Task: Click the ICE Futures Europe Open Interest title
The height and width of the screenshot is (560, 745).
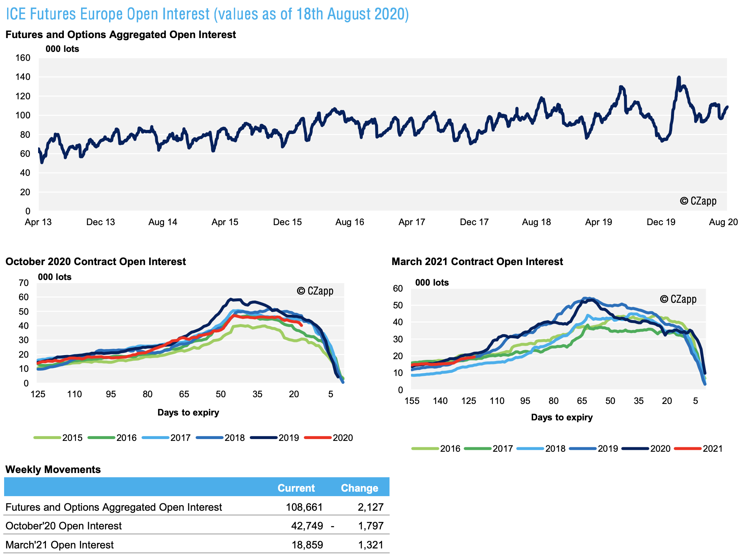Action: (x=207, y=14)
